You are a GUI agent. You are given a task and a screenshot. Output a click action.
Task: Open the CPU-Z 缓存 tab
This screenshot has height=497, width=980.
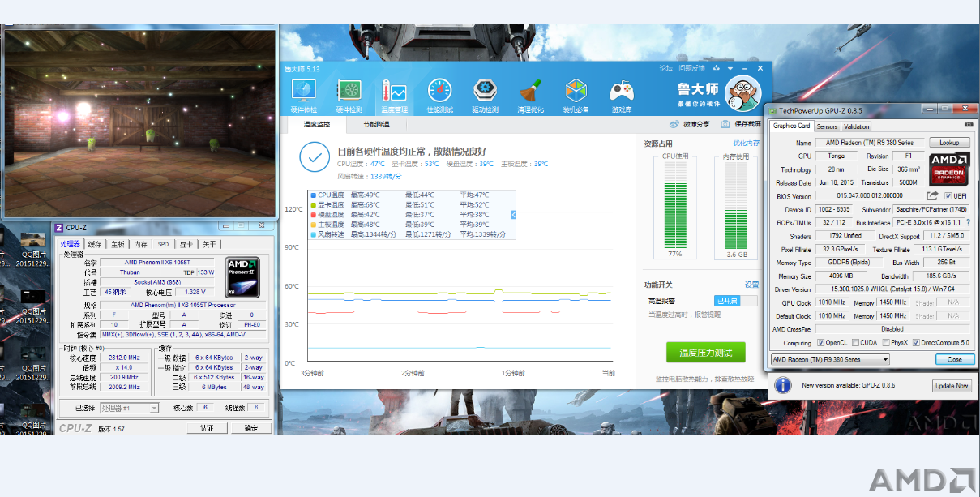click(95, 244)
